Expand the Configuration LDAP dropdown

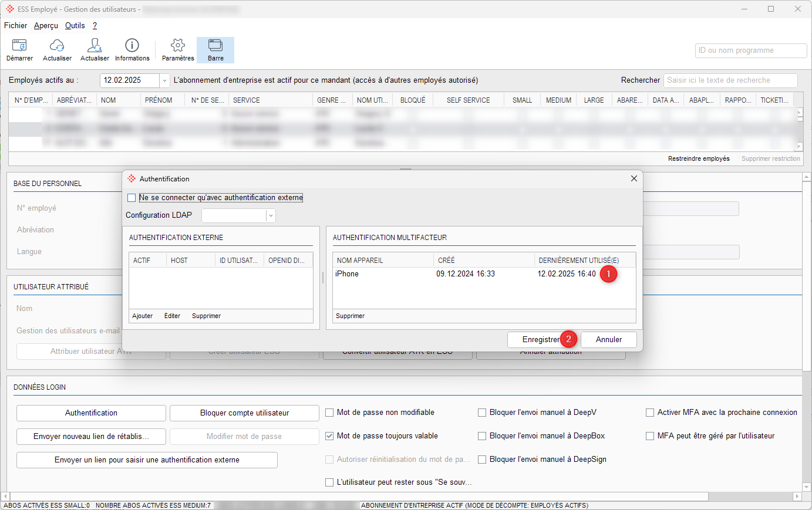[x=271, y=216]
